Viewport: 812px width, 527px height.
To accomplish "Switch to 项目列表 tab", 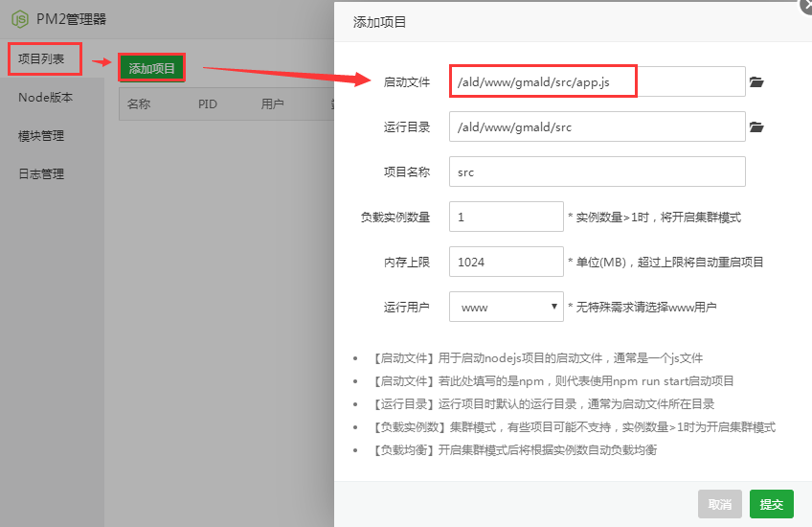I will pyautogui.click(x=42, y=59).
